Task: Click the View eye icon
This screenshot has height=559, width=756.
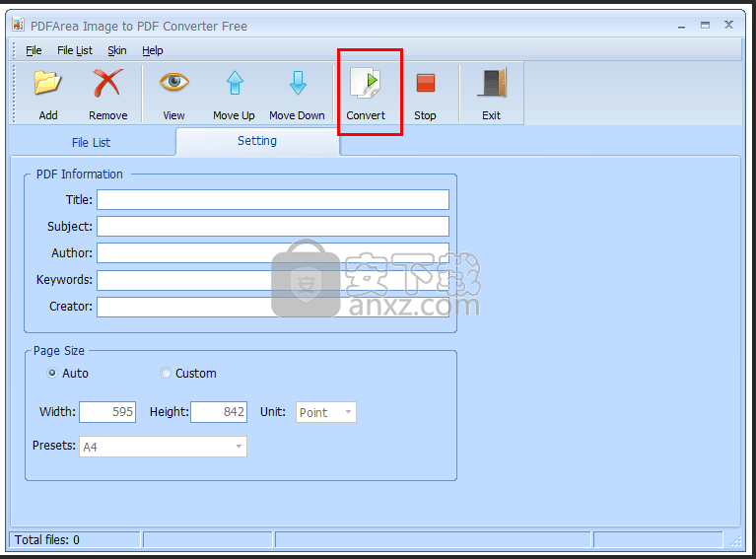Action: (x=174, y=82)
